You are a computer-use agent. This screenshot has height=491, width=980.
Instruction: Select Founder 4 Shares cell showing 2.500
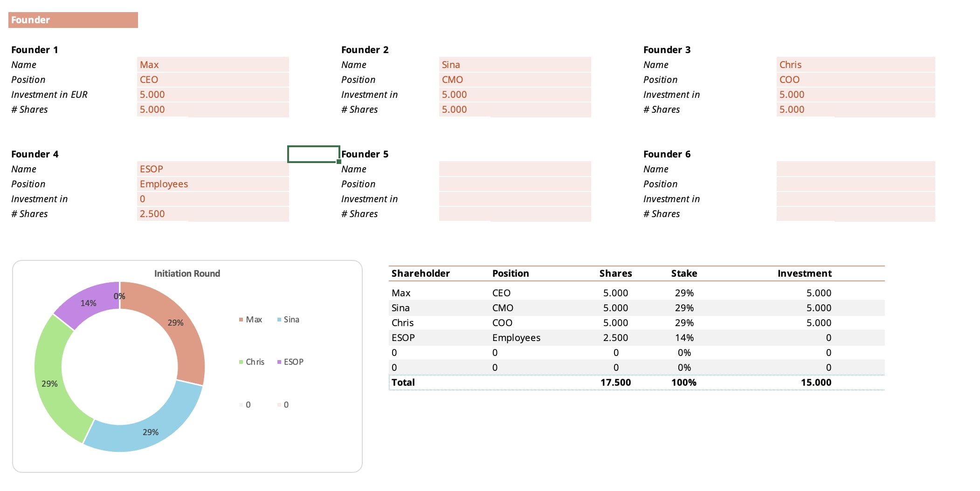tap(213, 214)
